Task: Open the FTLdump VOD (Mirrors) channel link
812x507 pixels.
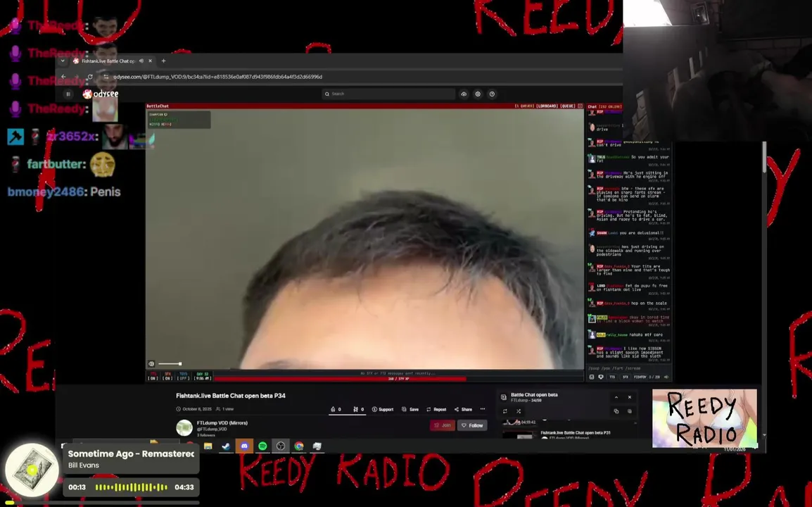Action: click(x=222, y=423)
